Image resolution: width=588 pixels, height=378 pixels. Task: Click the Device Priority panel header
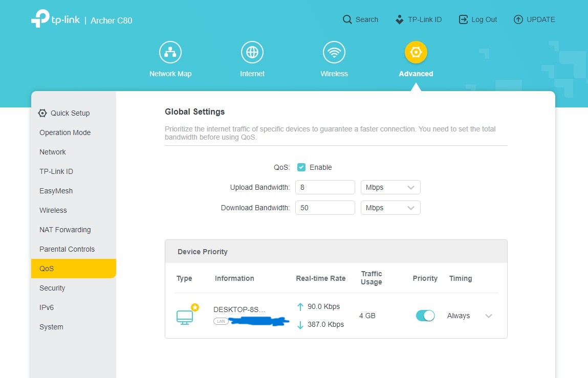(x=336, y=252)
